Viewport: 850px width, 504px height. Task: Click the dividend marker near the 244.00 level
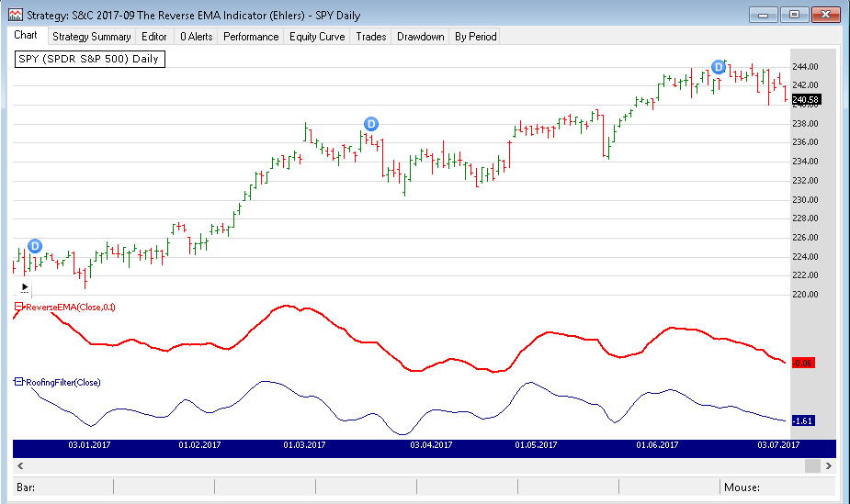coord(719,67)
